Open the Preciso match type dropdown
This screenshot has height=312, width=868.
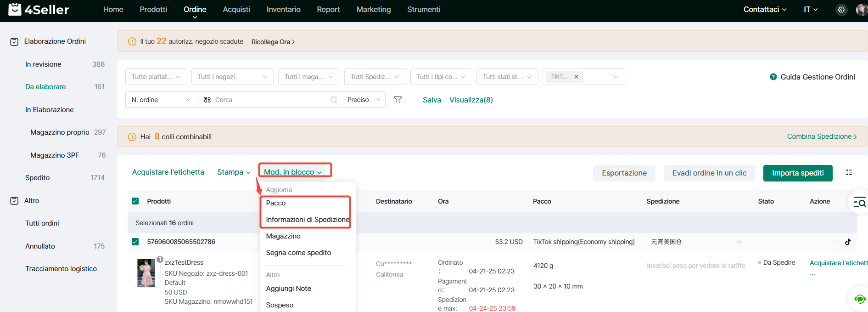pyautogui.click(x=364, y=100)
